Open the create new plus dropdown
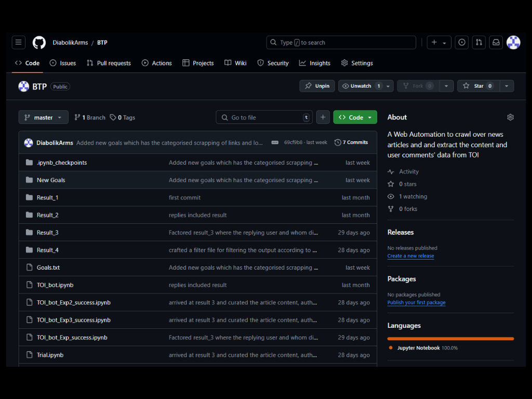Viewport: 532px width, 399px height. [x=438, y=43]
